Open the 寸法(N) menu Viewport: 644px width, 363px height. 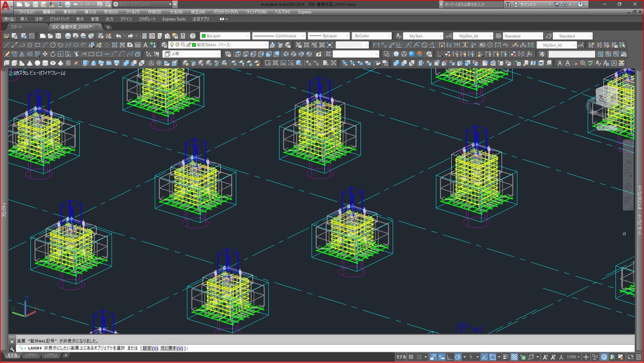pyautogui.click(x=176, y=12)
